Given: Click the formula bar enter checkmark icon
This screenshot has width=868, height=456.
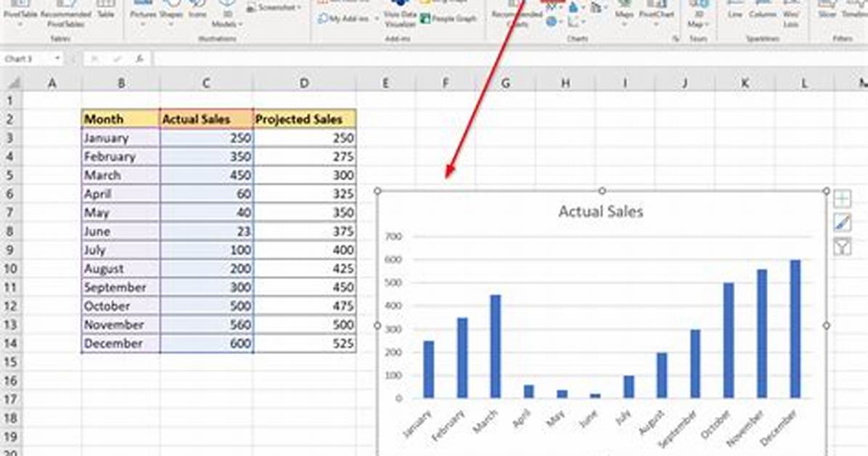Looking at the screenshot, I should 117,59.
